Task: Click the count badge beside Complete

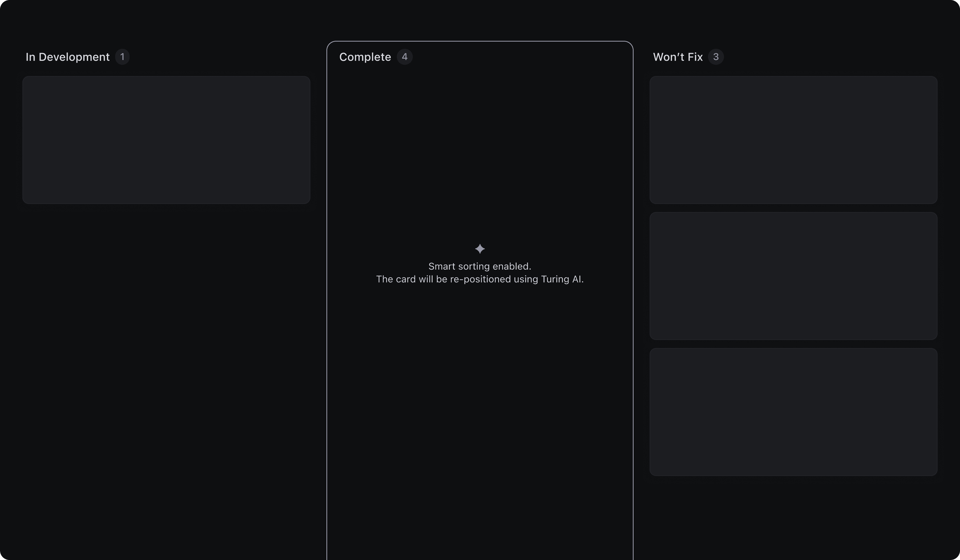Action: click(x=405, y=57)
